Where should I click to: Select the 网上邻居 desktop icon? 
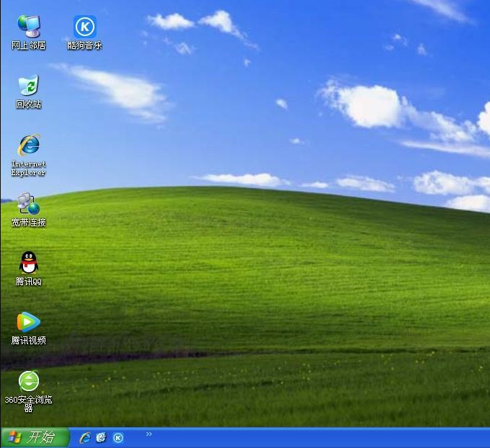[29, 26]
